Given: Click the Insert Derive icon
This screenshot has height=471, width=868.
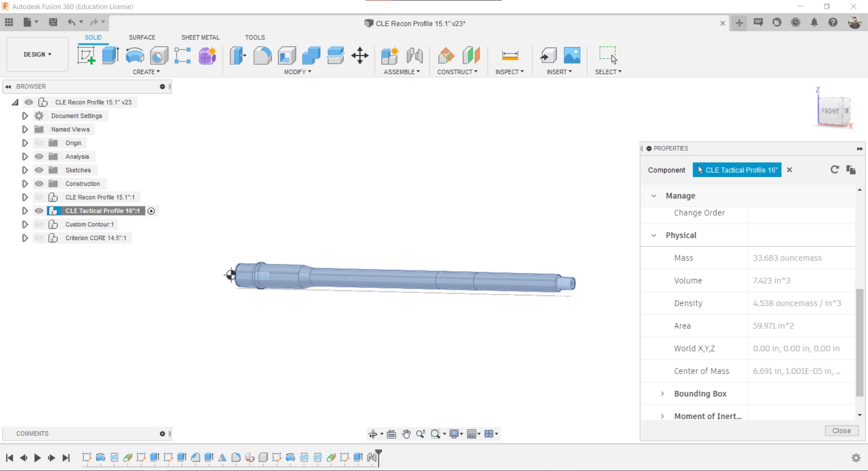Looking at the screenshot, I should [548, 56].
